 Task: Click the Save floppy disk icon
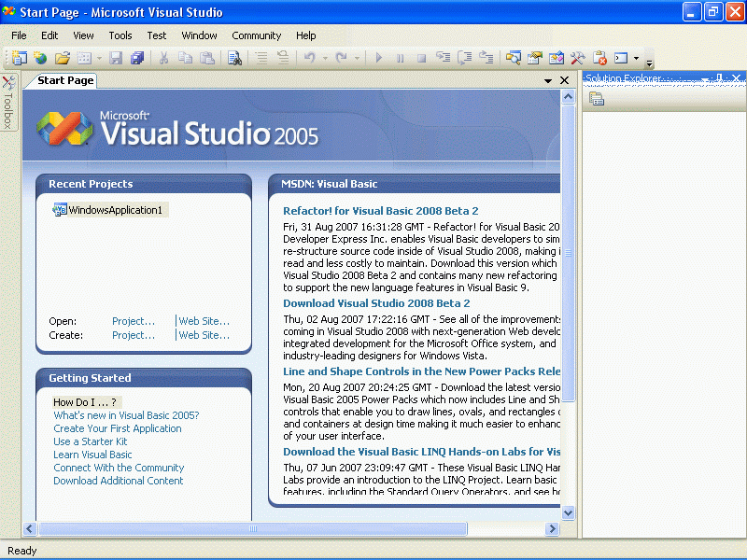click(x=116, y=58)
